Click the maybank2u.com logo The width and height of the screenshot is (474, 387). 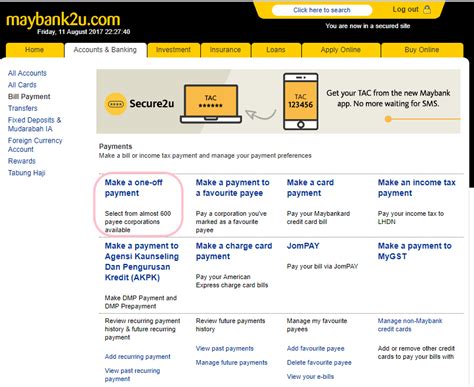pyautogui.click(x=63, y=20)
